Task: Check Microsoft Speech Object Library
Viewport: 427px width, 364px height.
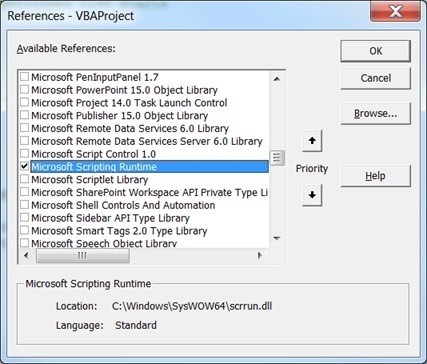Action: point(24,243)
